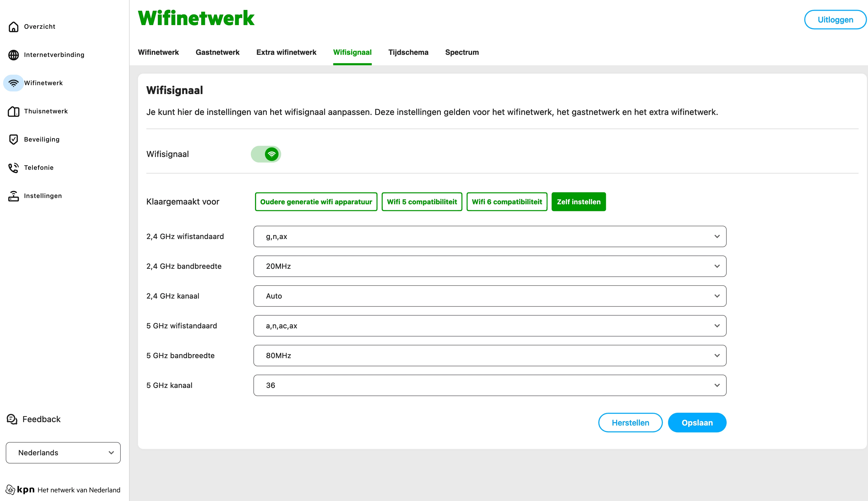Screen dimensions: 868x501
Task: Switch to the Gastnetwerk tab
Action: (x=217, y=52)
